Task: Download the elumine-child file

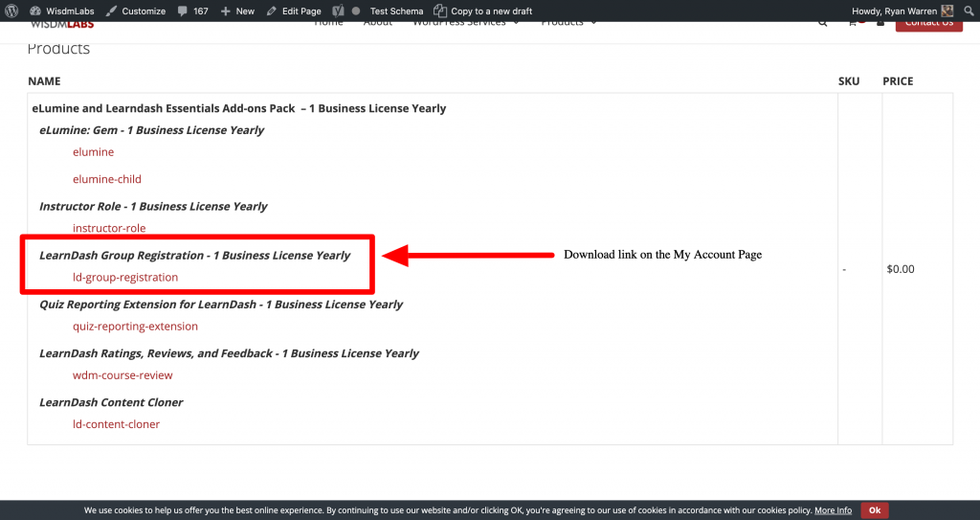Action: pyautogui.click(x=107, y=179)
